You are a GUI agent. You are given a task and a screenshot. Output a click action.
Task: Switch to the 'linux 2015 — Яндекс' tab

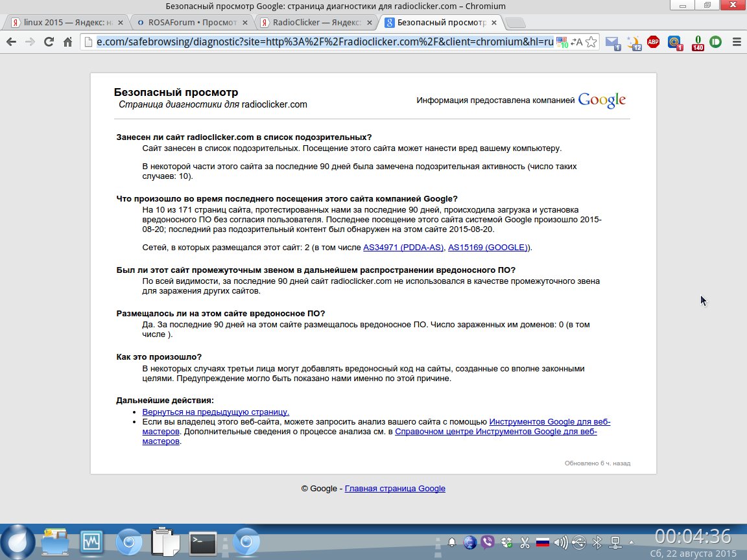[67, 23]
